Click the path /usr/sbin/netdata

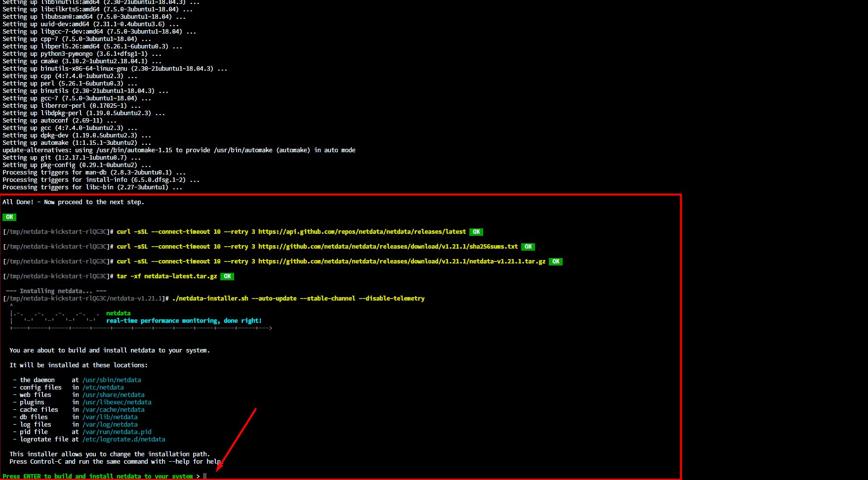(112, 380)
